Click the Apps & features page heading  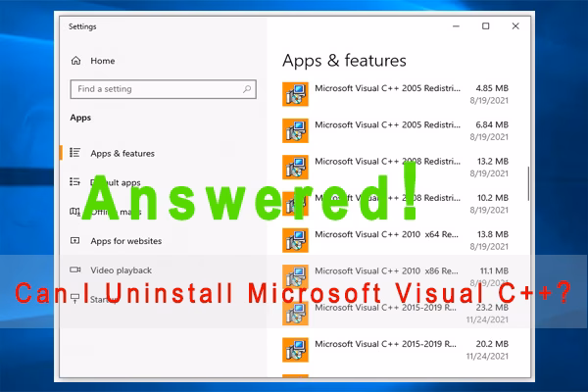(344, 61)
